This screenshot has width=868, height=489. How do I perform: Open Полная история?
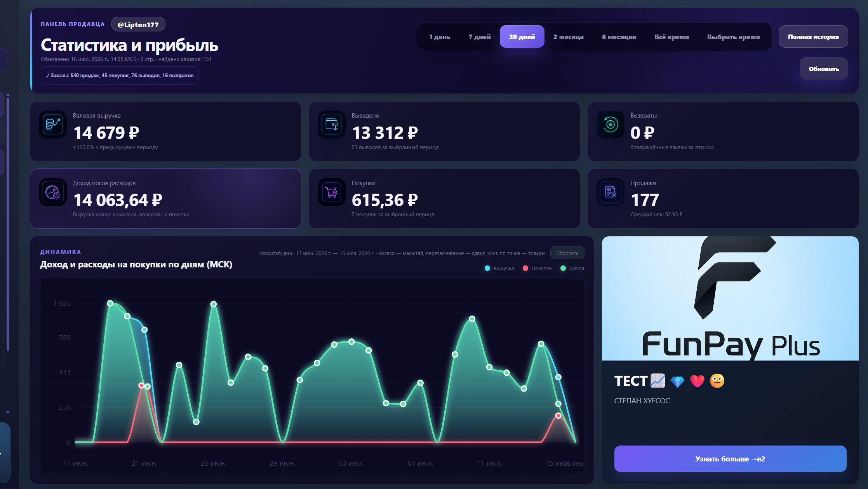(813, 37)
